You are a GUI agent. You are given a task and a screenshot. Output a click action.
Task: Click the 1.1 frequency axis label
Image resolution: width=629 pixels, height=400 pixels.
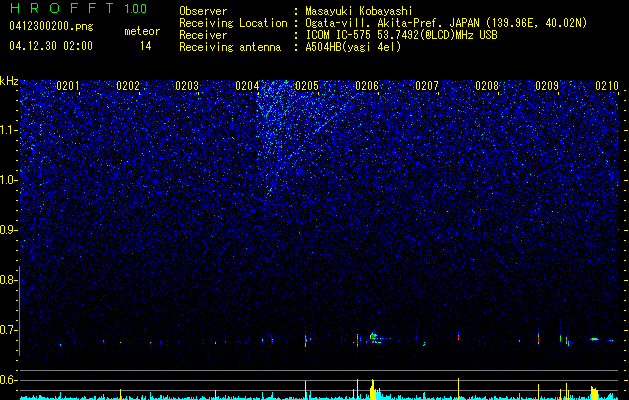[7, 130]
